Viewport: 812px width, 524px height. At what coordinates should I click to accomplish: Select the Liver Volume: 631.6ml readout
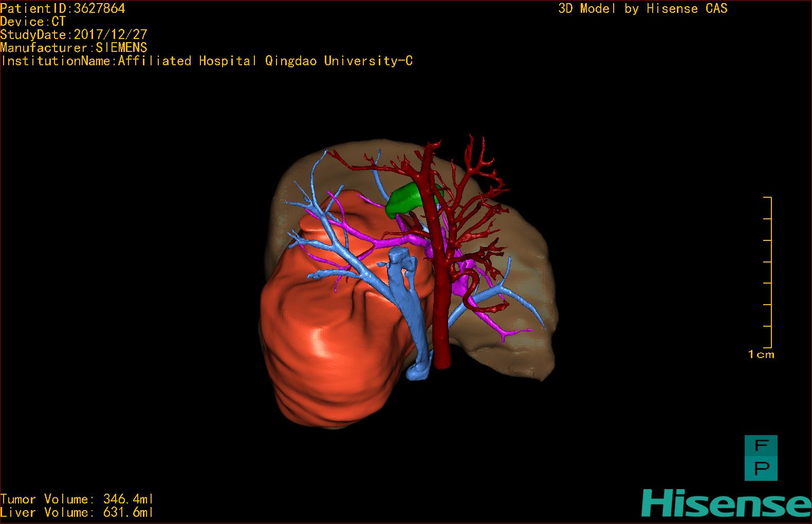pyautogui.click(x=77, y=512)
